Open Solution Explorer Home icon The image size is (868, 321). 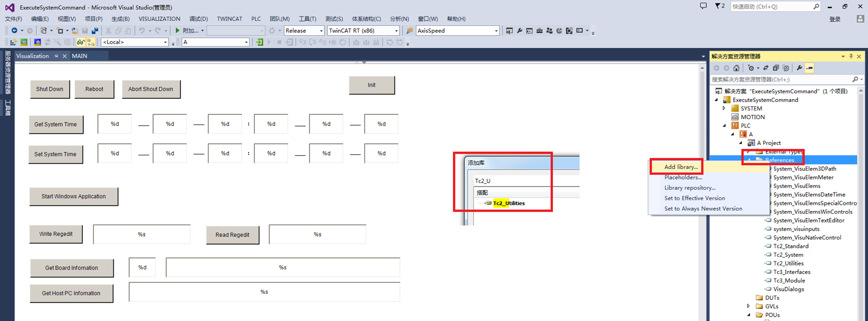[736, 68]
